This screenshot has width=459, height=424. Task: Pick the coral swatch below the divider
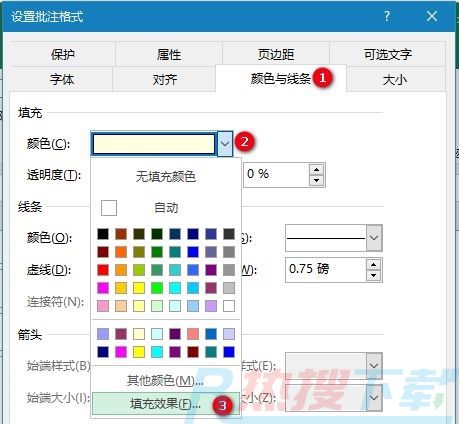tap(193, 334)
